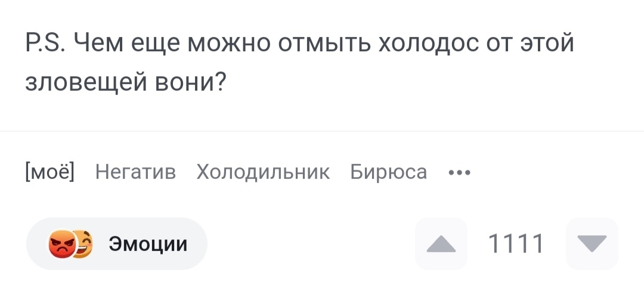Click the word 'этой' in the post
Screen dimensions: 644x283
(548, 44)
